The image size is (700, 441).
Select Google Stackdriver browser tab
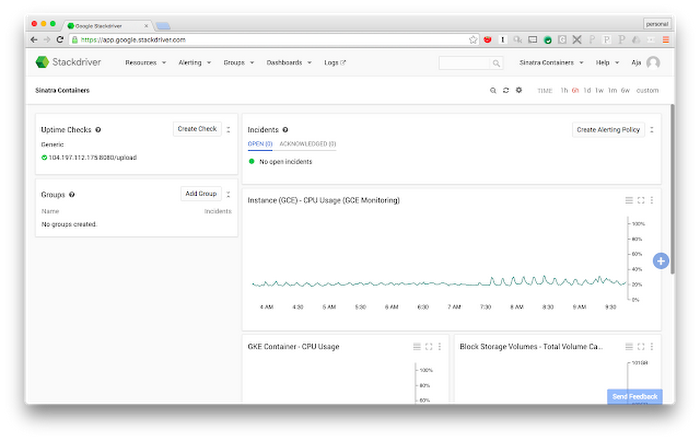pos(108,26)
